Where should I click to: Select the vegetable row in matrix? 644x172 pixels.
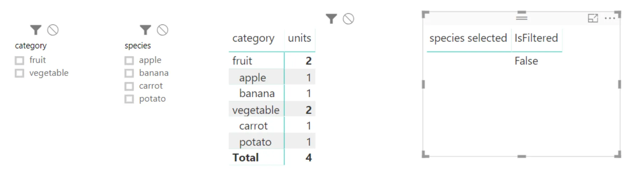256,110
